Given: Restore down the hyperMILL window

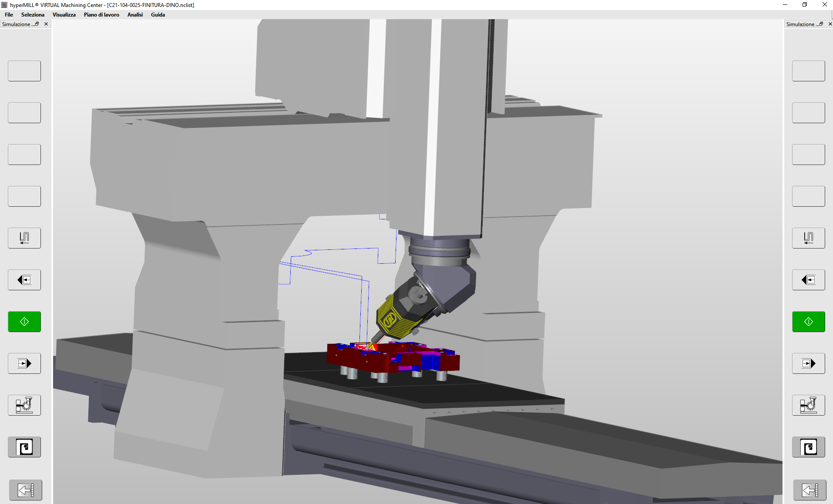Looking at the screenshot, I should coord(805,5).
